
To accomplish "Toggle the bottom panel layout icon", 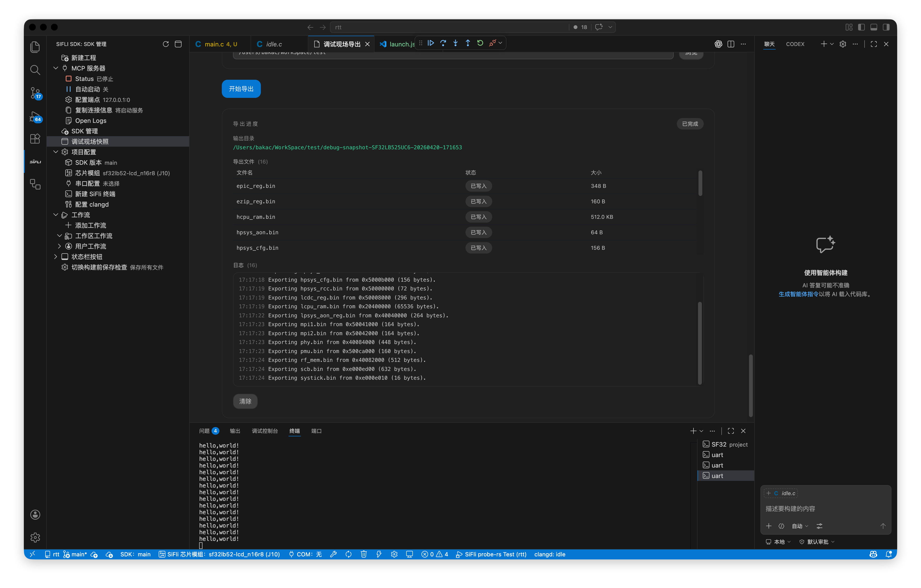I will (x=874, y=27).
